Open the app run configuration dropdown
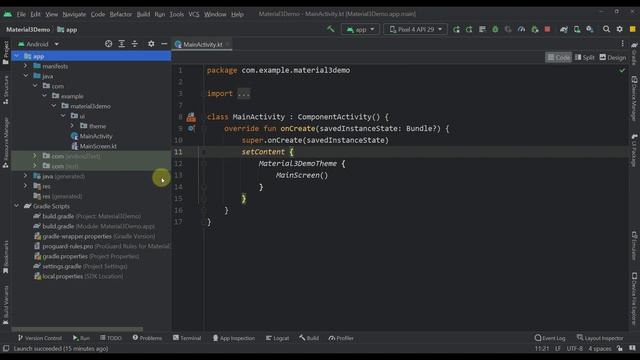Screen dimensions: 640x360 pyautogui.click(x=360, y=29)
